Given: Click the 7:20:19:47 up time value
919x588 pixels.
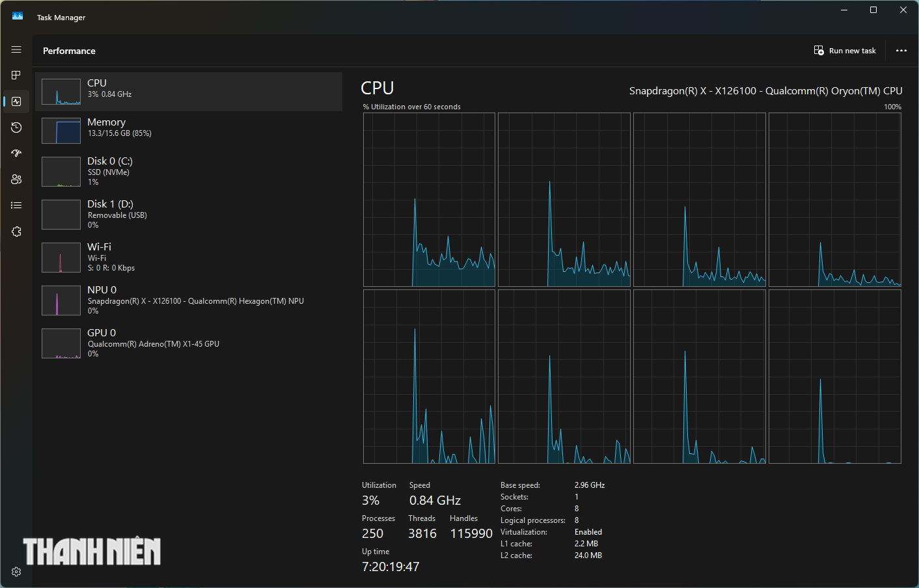Looking at the screenshot, I should click(x=391, y=567).
